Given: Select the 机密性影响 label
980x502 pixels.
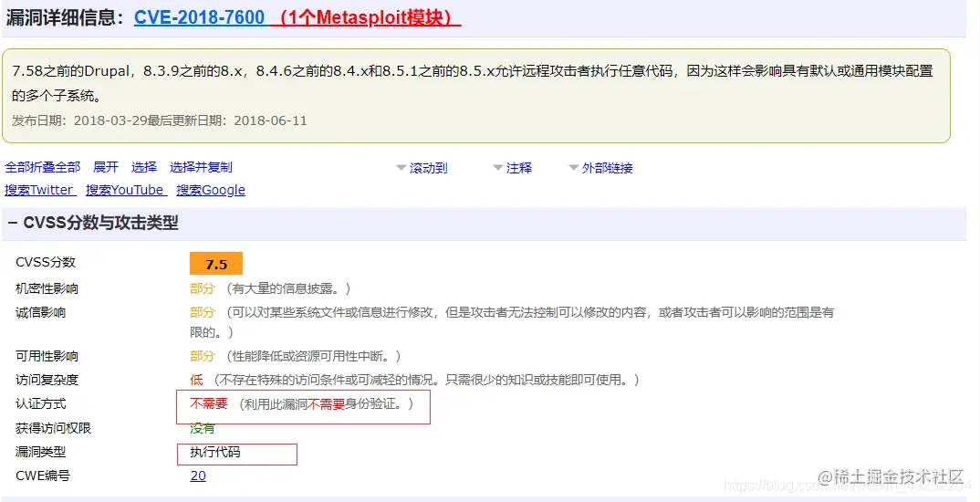Looking at the screenshot, I should click(47, 288).
